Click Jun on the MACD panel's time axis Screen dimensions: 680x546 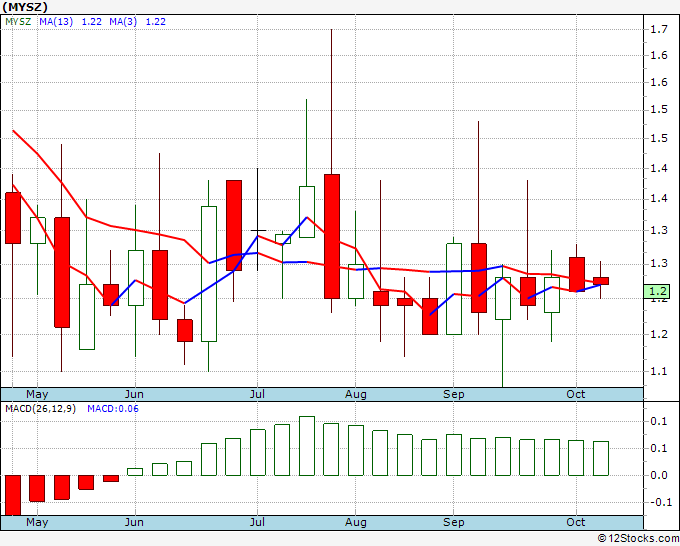134,523
